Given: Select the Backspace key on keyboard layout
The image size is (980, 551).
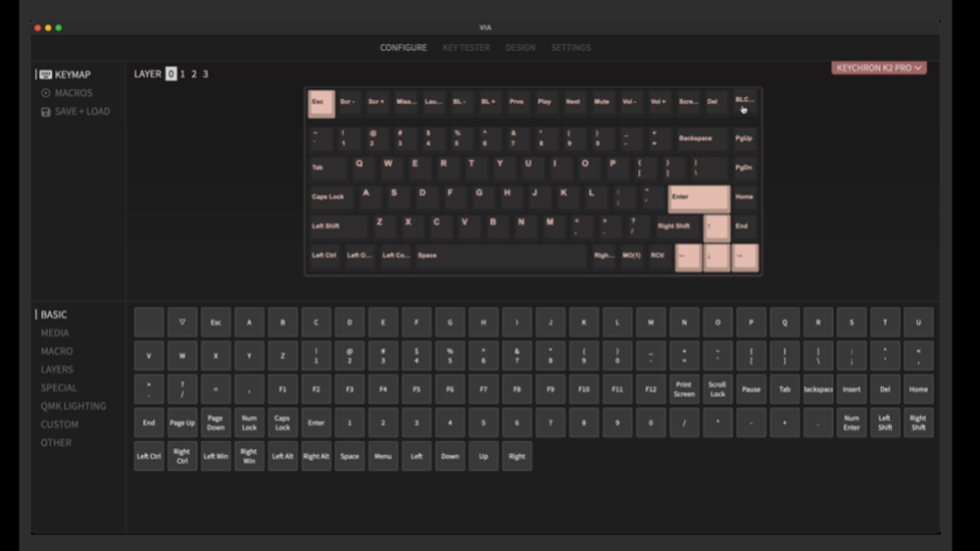Looking at the screenshot, I should [x=702, y=140].
